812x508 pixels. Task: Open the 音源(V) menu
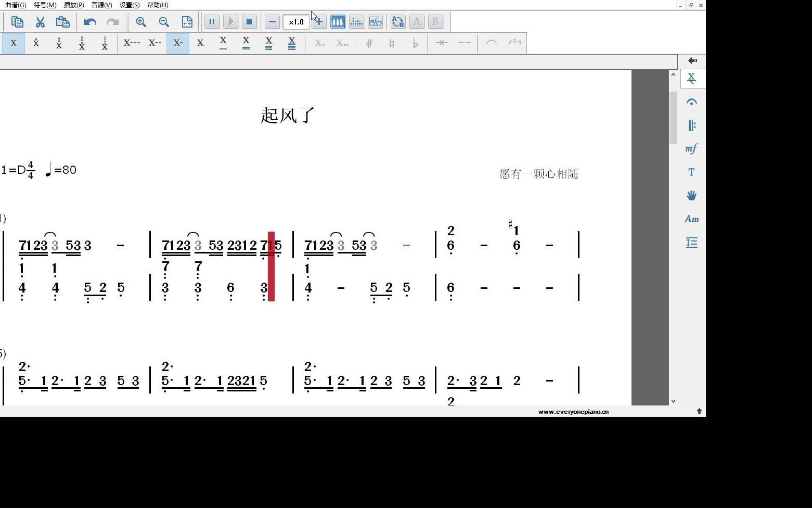(x=101, y=5)
